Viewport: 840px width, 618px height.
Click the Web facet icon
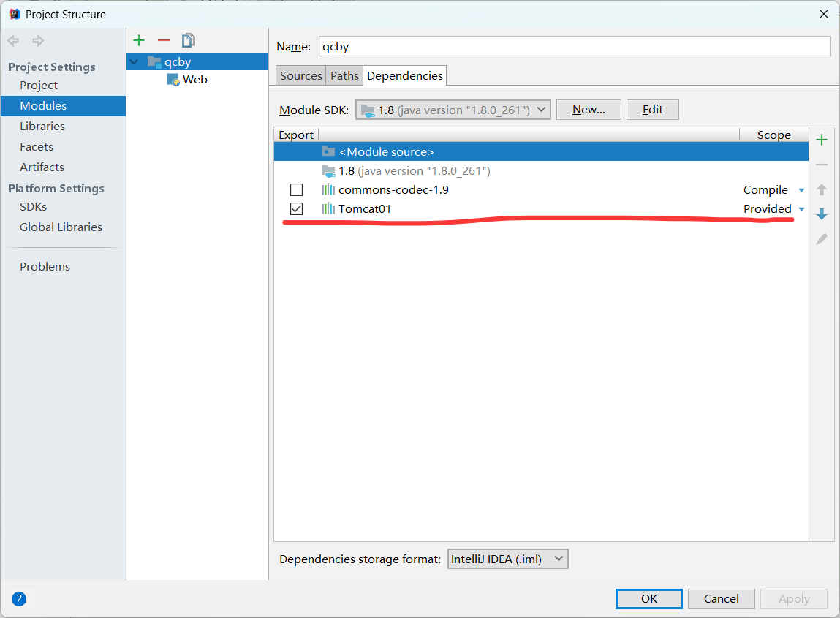click(x=173, y=80)
